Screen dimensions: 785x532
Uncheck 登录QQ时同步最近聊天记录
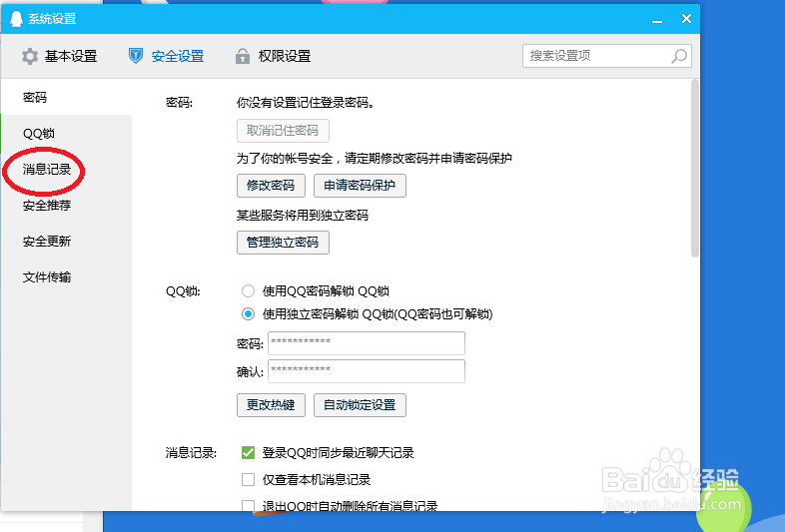(248, 453)
